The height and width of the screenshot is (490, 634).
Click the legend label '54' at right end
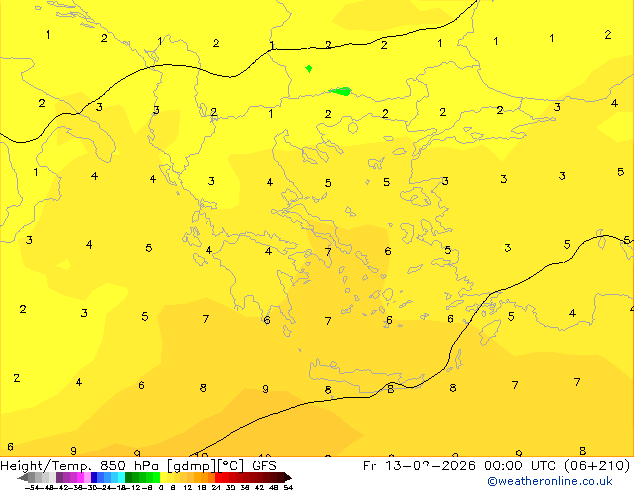point(288,487)
